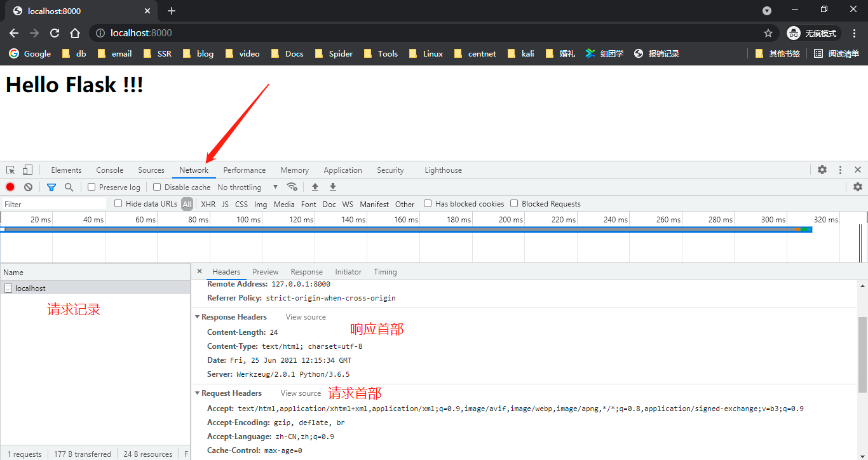
Task: Open a new browser tab
Action: 172,11
